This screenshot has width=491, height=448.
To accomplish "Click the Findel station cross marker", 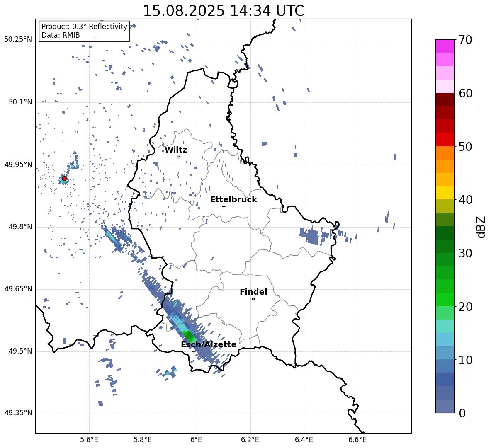I will point(253,299).
